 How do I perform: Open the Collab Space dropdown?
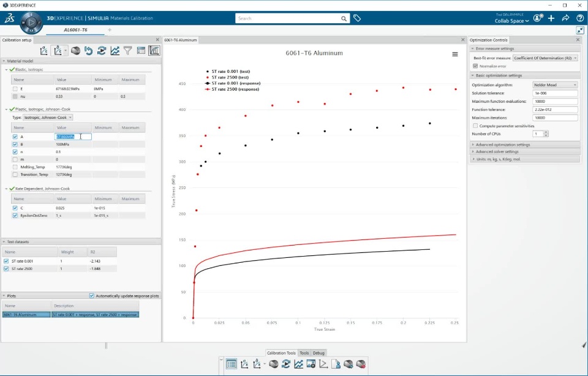click(511, 21)
